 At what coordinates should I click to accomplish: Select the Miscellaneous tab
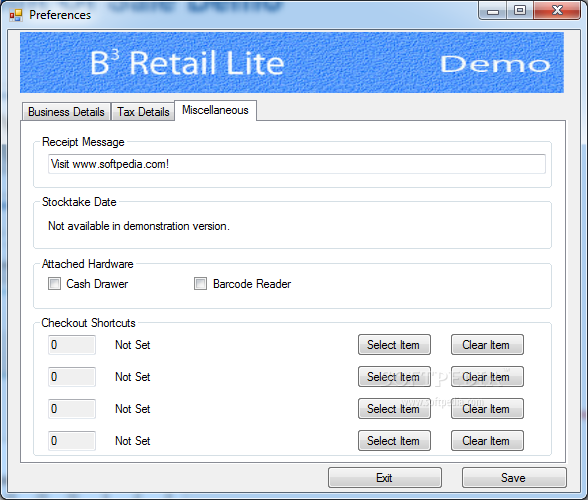216,110
